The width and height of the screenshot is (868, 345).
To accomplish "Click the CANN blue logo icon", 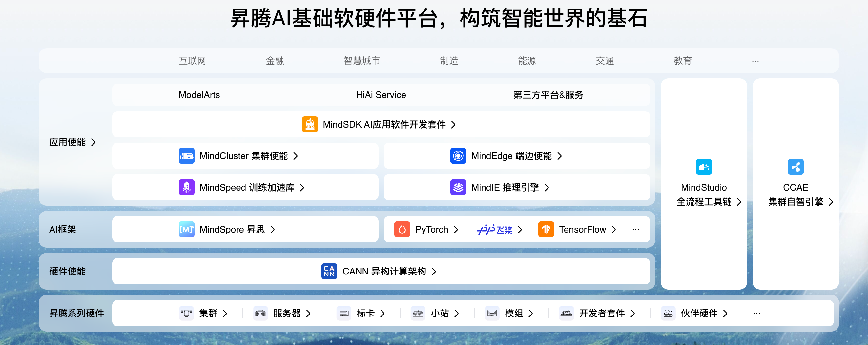I will click(x=329, y=271).
